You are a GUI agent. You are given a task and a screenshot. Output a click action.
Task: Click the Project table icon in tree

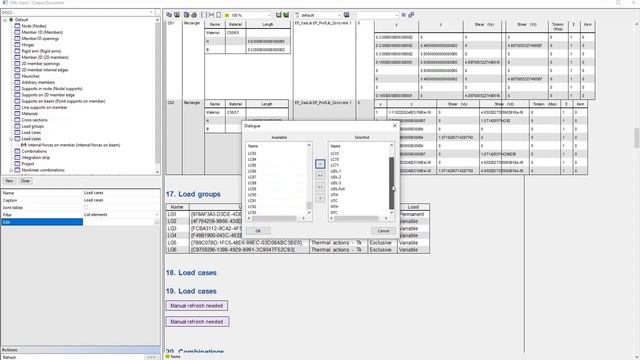pos(17,164)
